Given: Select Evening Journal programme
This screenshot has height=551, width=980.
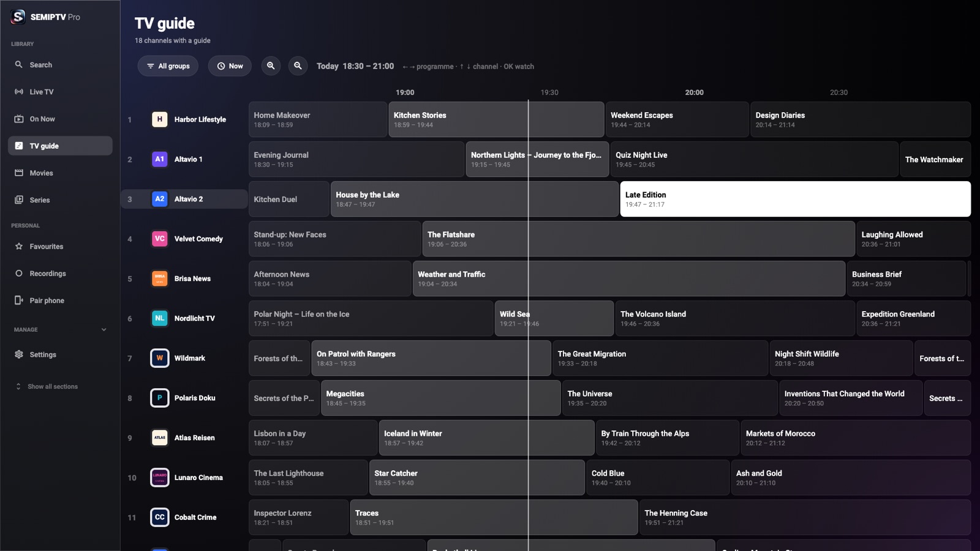Looking at the screenshot, I should (356, 159).
